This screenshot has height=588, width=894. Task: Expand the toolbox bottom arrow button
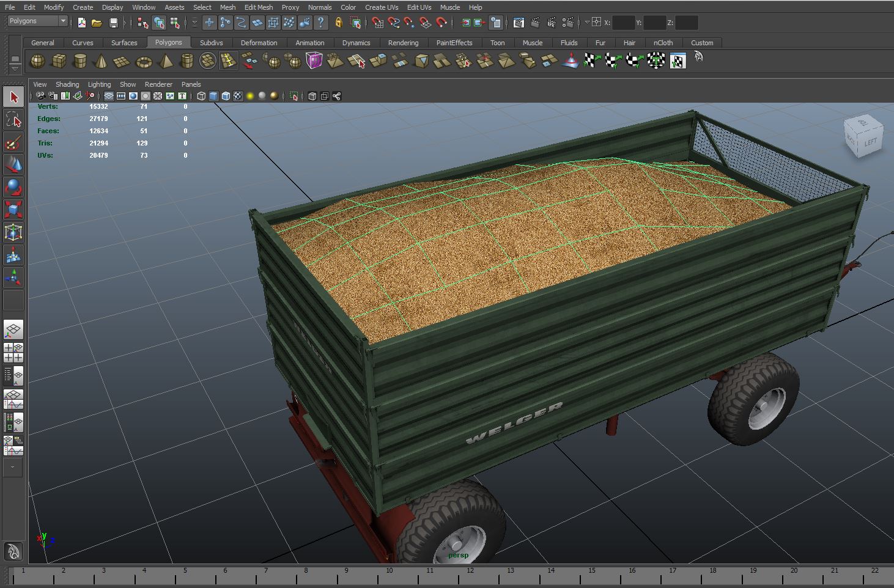(13, 467)
